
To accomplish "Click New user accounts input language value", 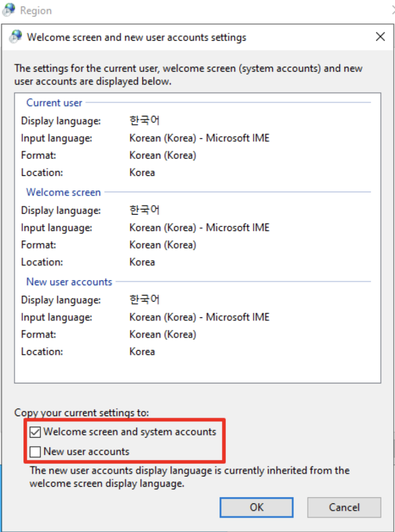I will pos(199,317).
